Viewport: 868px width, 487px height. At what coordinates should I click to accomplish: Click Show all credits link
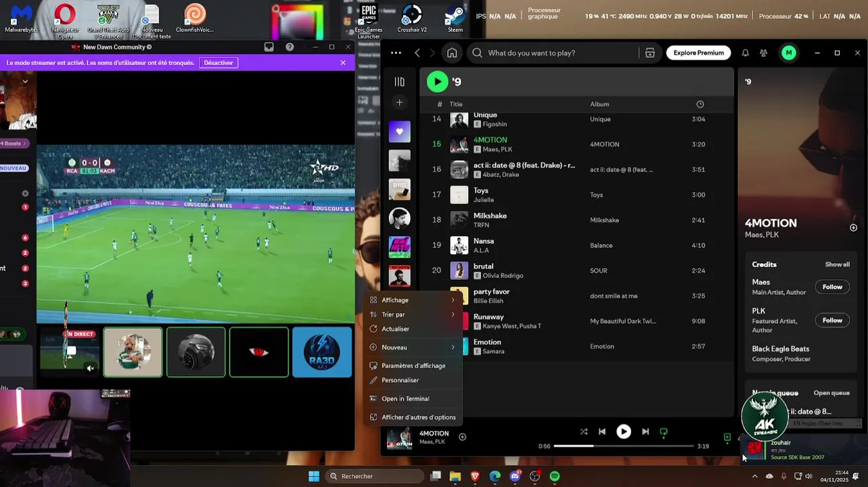click(837, 264)
